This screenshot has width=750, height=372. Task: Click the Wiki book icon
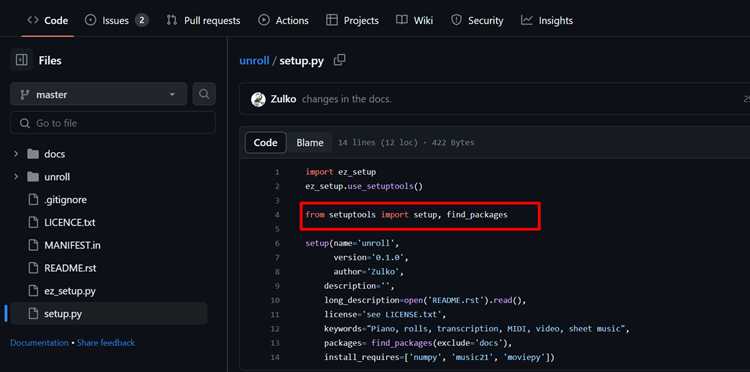[x=402, y=20]
